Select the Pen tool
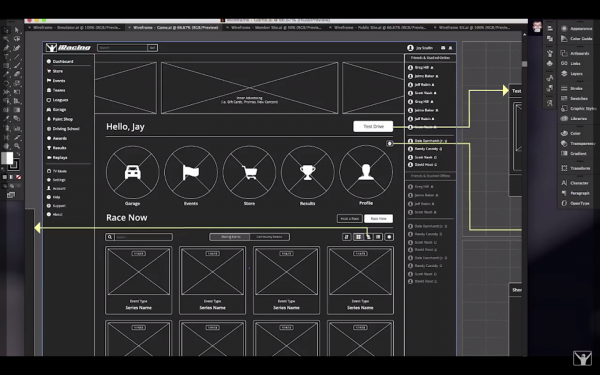This screenshot has width=600, height=375. tap(6, 48)
